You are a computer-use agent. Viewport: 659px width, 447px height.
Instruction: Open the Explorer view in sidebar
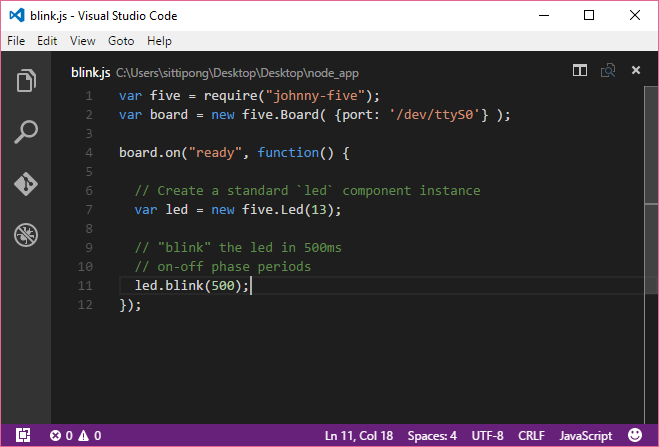(x=26, y=80)
